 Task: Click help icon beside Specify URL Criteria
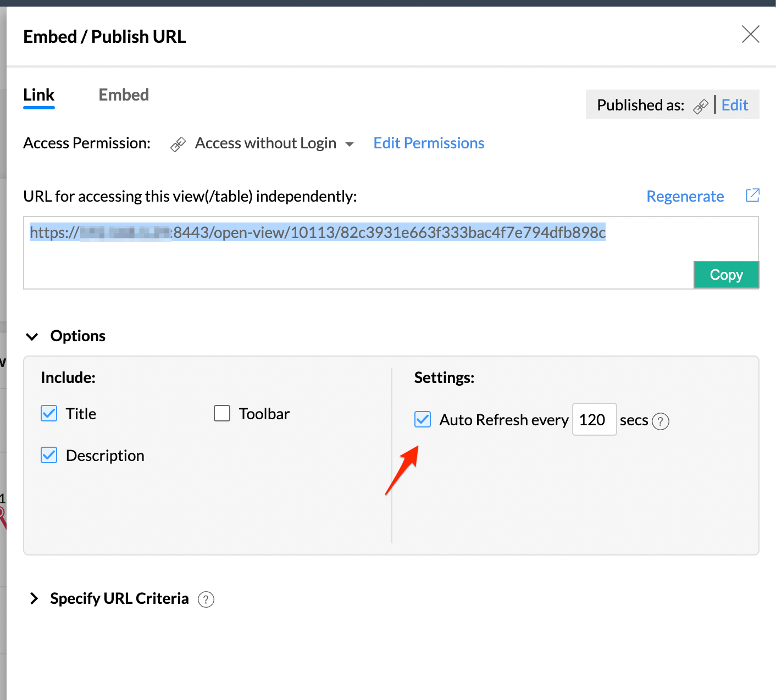click(206, 599)
